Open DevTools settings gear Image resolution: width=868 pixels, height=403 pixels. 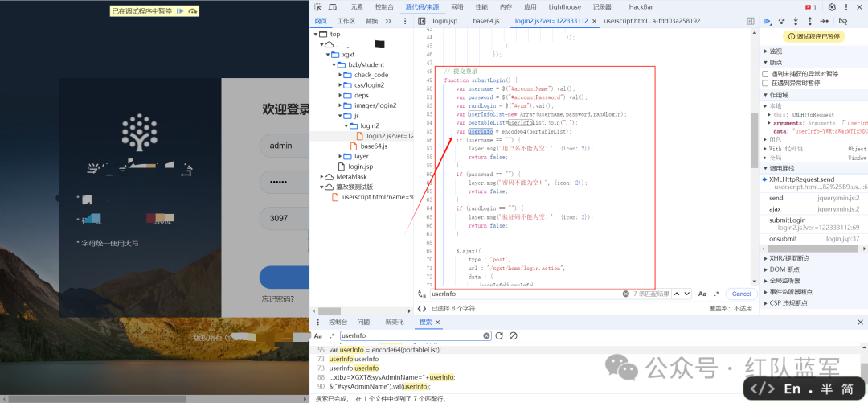tap(832, 6)
